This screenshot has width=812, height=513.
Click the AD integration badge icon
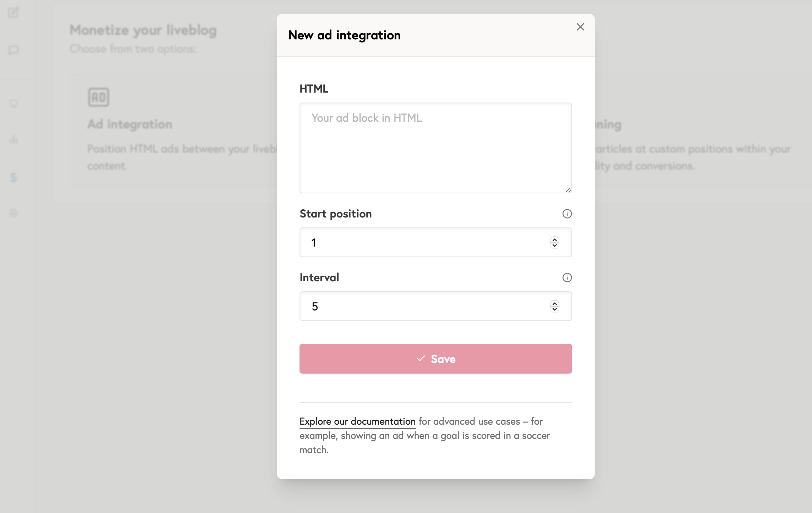98,96
